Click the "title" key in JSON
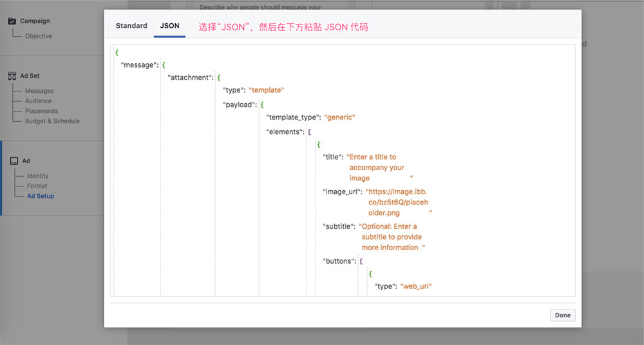The height and width of the screenshot is (345, 644). click(x=333, y=157)
